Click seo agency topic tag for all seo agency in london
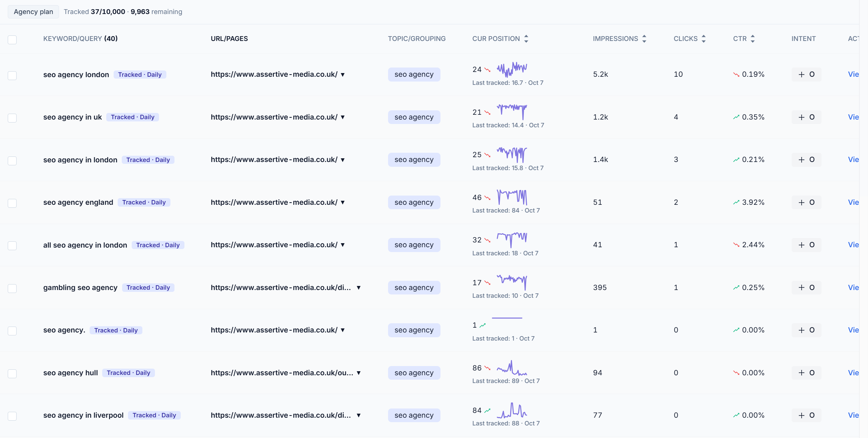The image size is (868, 438). point(414,245)
